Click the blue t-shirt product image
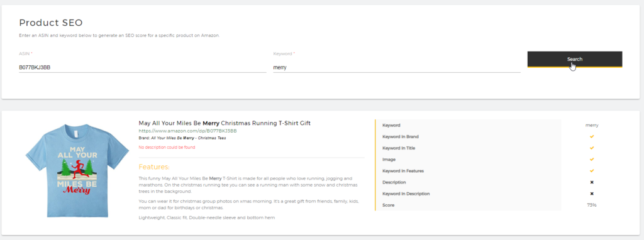This screenshot has height=240, width=644. point(77,170)
